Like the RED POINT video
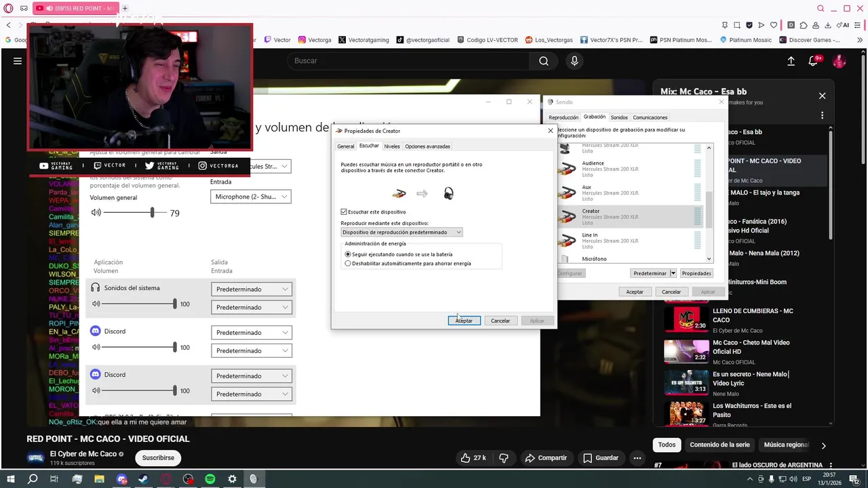The image size is (868, 488). [473, 458]
